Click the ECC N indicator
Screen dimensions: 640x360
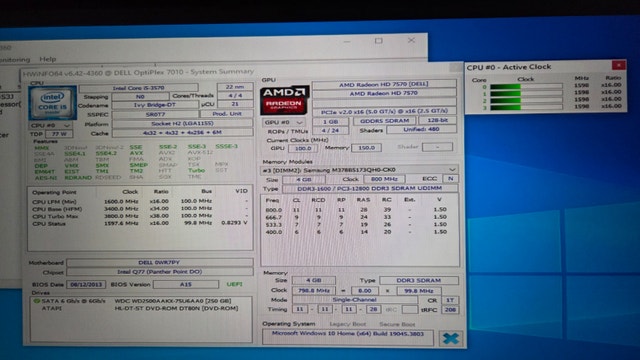(451, 179)
